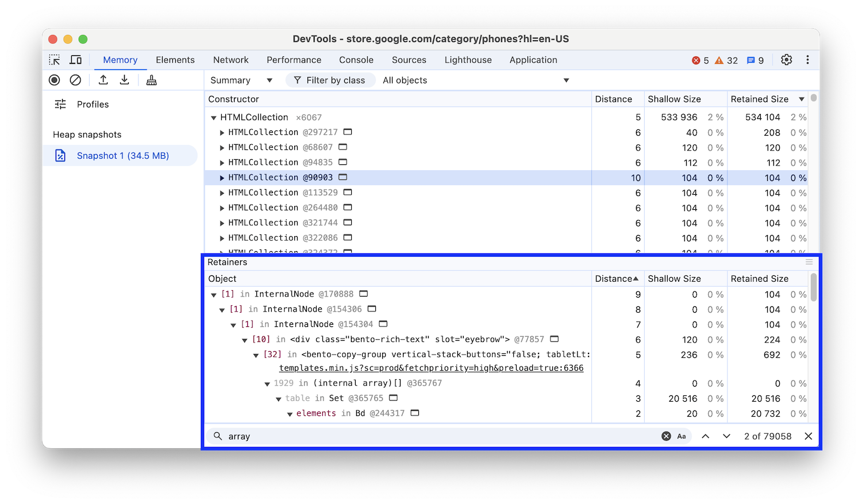
Task: Click the save profile upload icon
Action: (x=103, y=80)
